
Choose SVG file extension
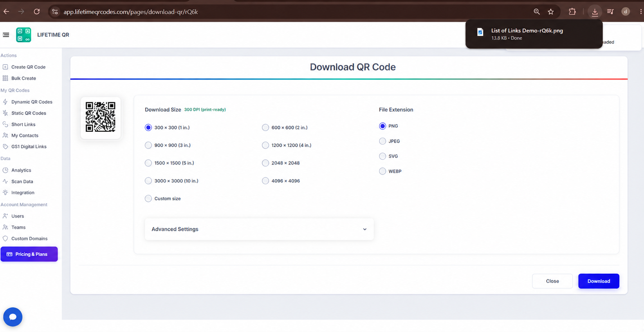pos(382,156)
